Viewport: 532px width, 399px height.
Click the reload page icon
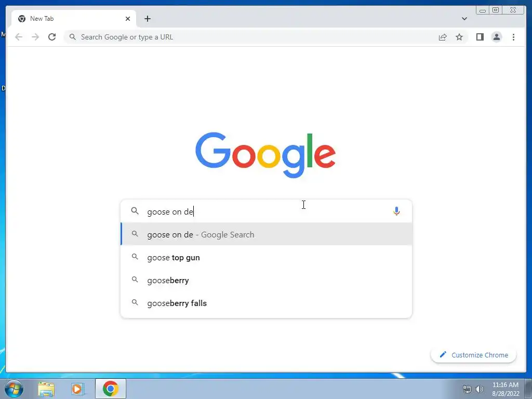click(x=52, y=37)
